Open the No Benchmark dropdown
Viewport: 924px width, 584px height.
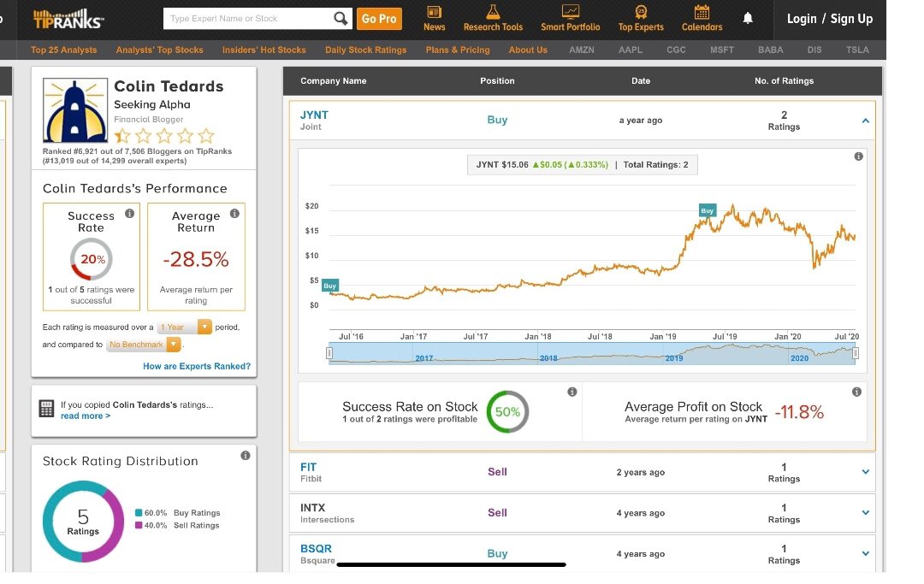(143, 345)
